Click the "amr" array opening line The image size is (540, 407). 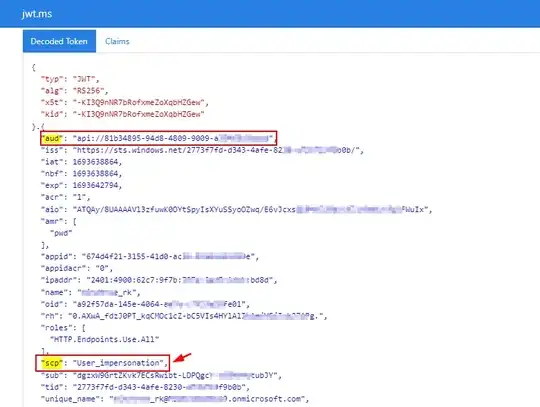click(x=59, y=221)
